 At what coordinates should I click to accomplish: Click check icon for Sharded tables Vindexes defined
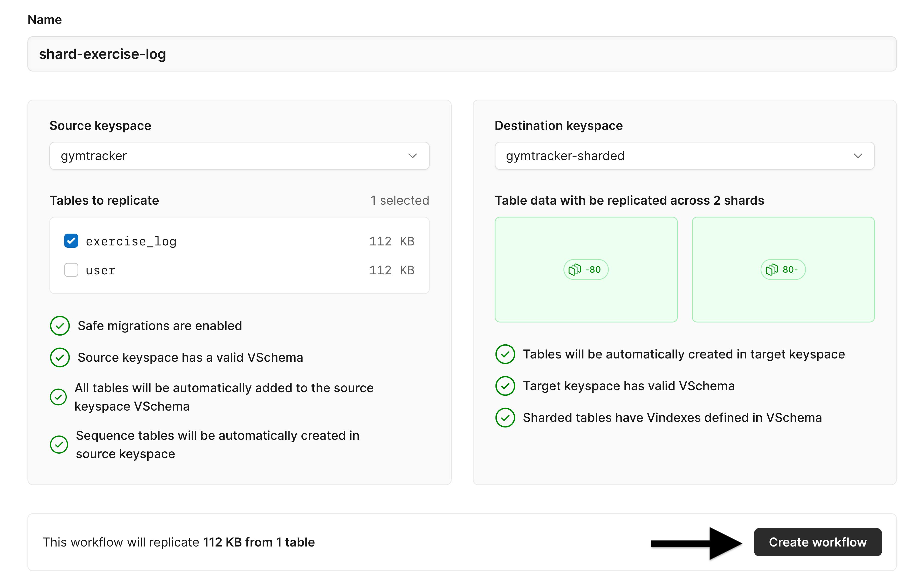505,417
